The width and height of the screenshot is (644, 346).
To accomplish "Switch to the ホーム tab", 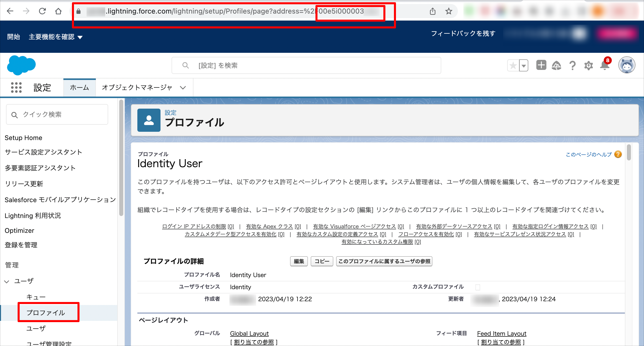I will (79, 88).
